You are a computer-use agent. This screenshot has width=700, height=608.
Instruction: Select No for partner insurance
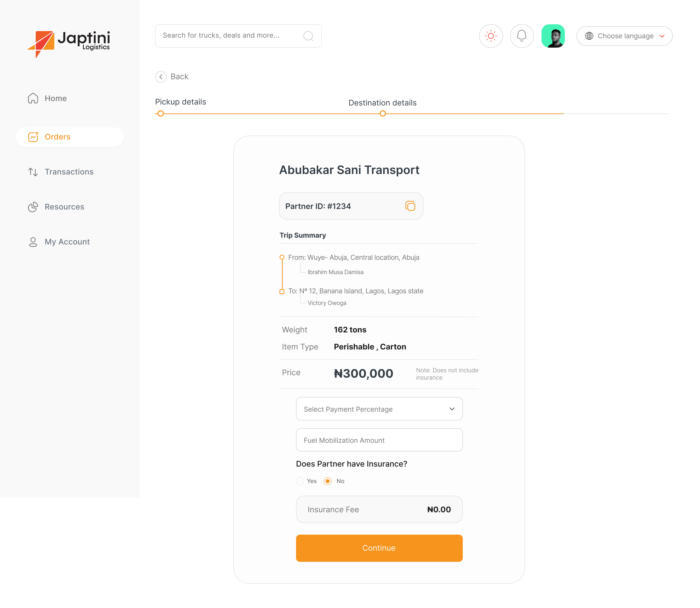coord(327,481)
